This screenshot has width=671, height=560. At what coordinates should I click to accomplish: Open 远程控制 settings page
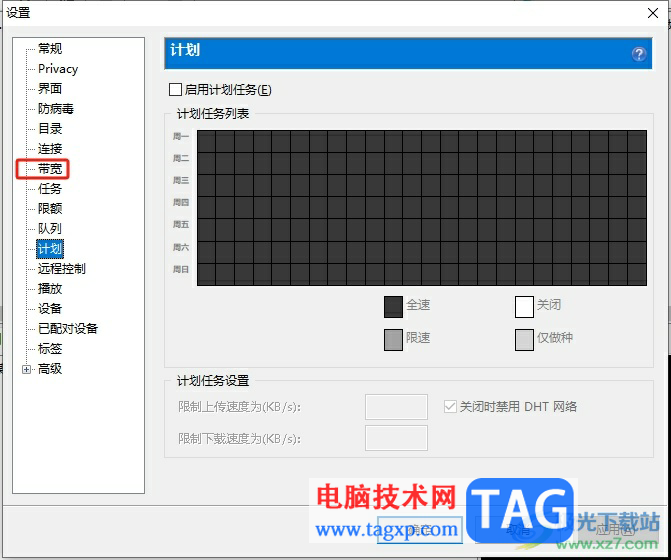click(x=62, y=269)
